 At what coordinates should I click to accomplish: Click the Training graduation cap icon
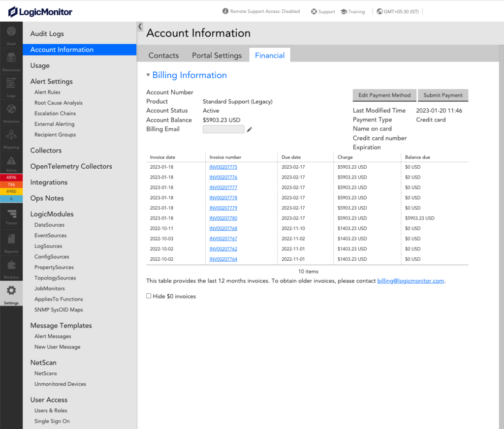[x=344, y=12]
